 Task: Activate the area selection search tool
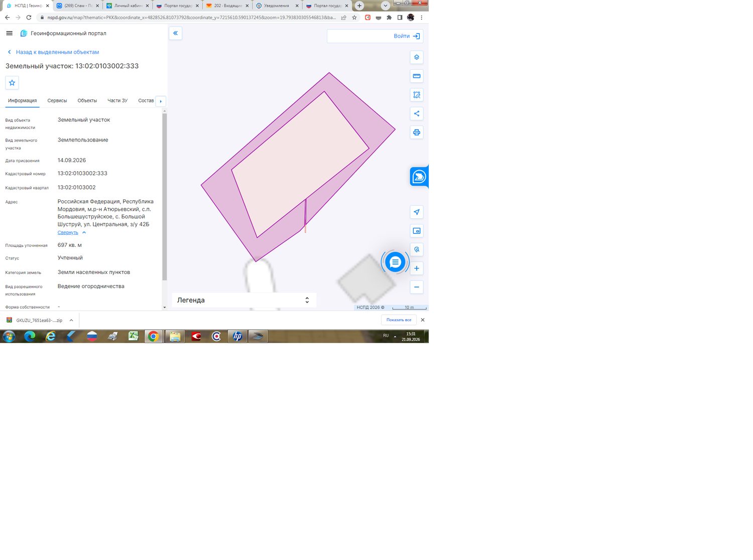(417, 95)
